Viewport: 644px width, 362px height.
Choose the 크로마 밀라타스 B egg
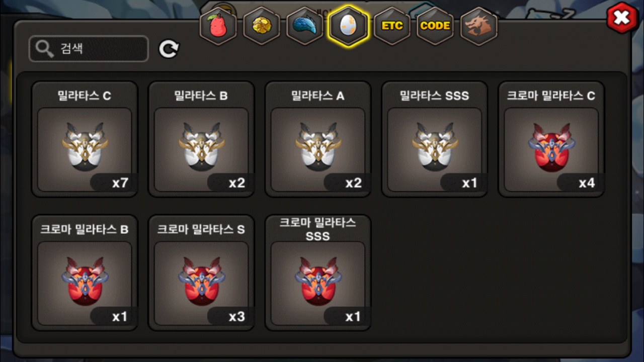pos(85,273)
